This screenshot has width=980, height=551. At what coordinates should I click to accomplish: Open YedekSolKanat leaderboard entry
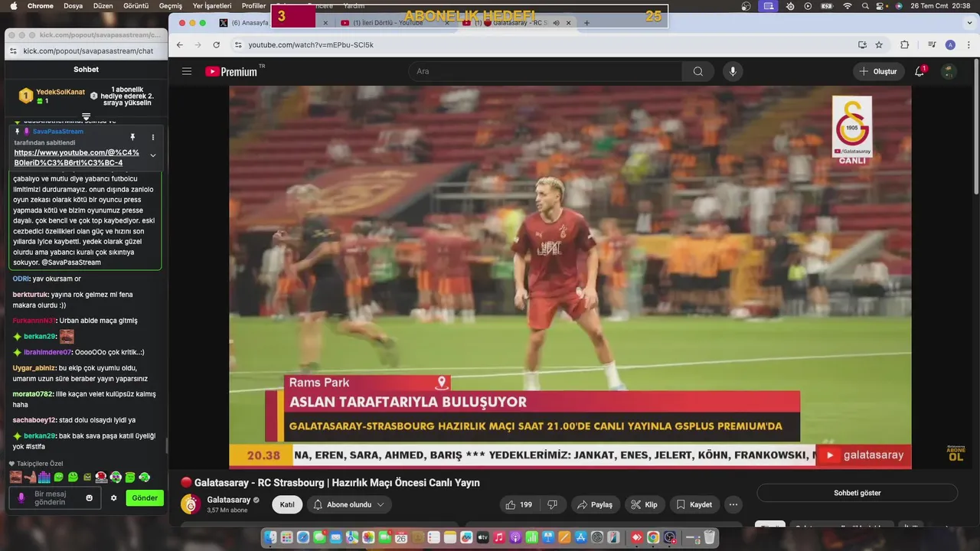click(x=52, y=96)
